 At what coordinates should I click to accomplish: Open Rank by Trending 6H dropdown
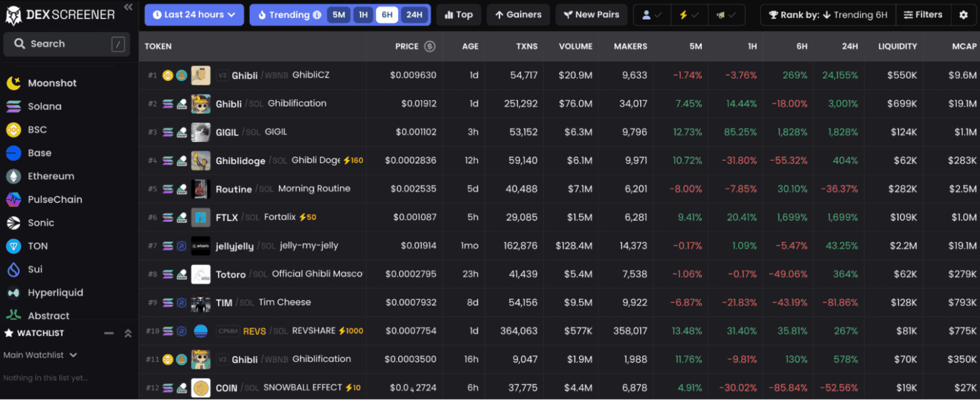pyautogui.click(x=828, y=15)
